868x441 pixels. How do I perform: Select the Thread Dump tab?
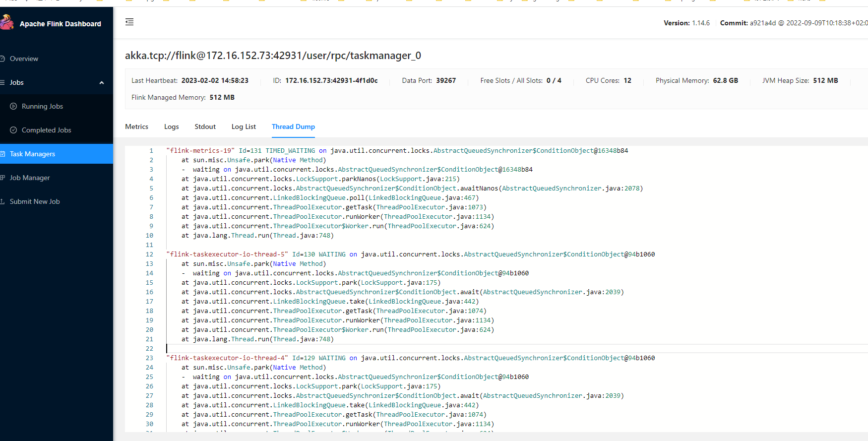click(x=293, y=126)
